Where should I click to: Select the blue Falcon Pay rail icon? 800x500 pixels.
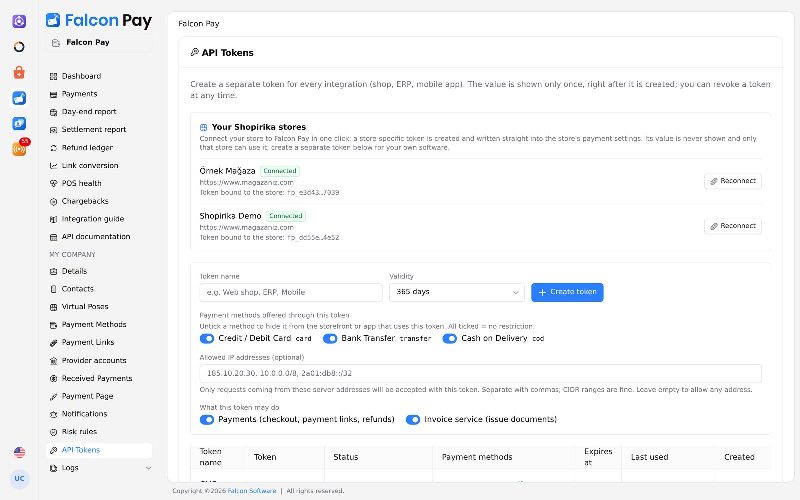(x=19, y=98)
